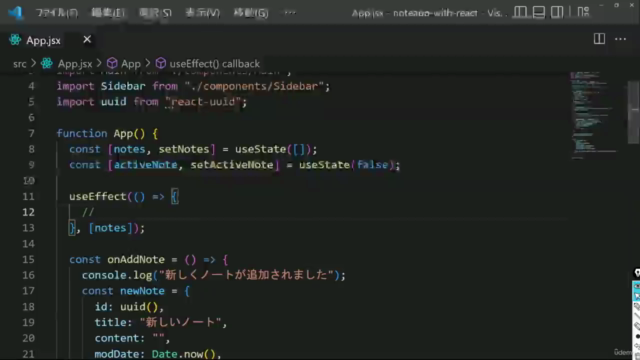The height and width of the screenshot is (360, 640).
Task: Click the App symbol breadcrumb
Action: pyautogui.click(x=131, y=64)
